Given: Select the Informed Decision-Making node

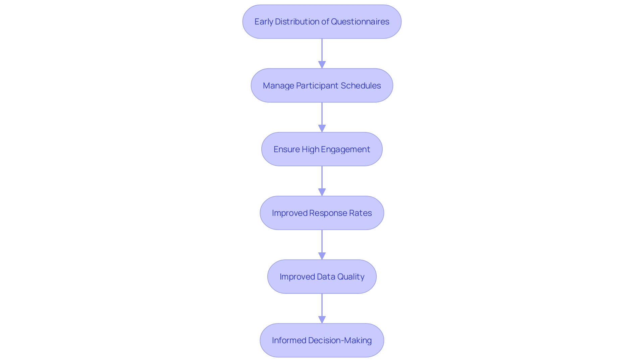Looking at the screenshot, I should coord(322,340).
